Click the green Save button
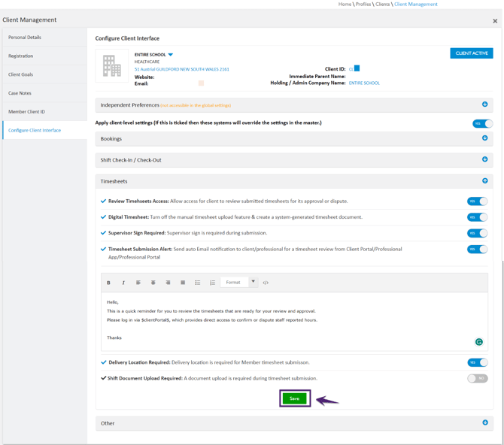This screenshot has height=445, width=504. coord(295,398)
